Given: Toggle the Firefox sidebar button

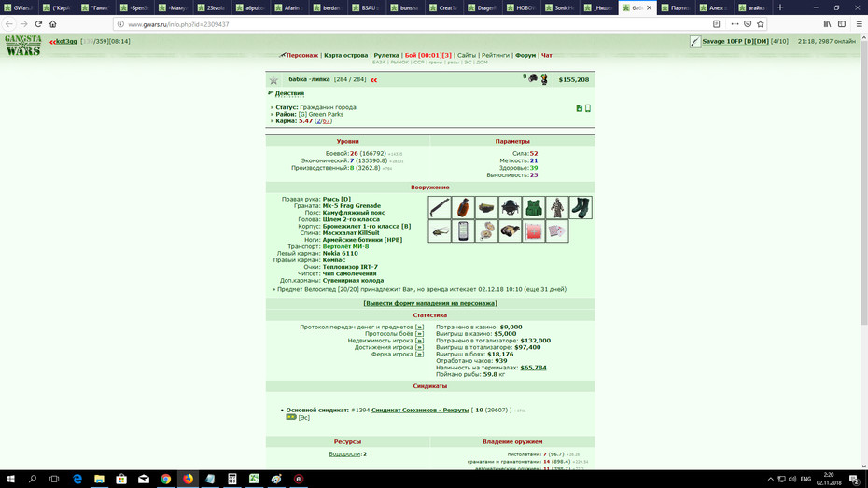Looking at the screenshot, I should 842,23.
